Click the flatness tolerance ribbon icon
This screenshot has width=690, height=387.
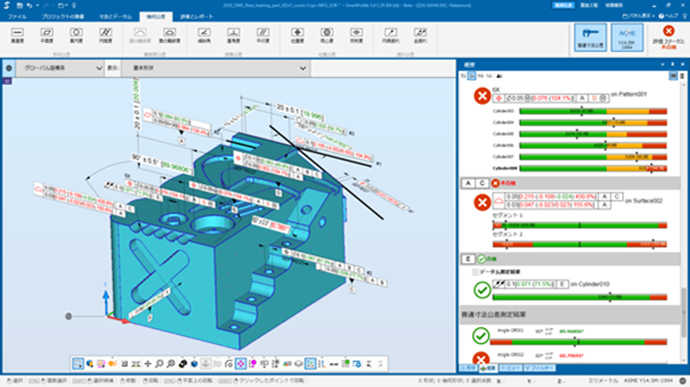(x=47, y=35)
